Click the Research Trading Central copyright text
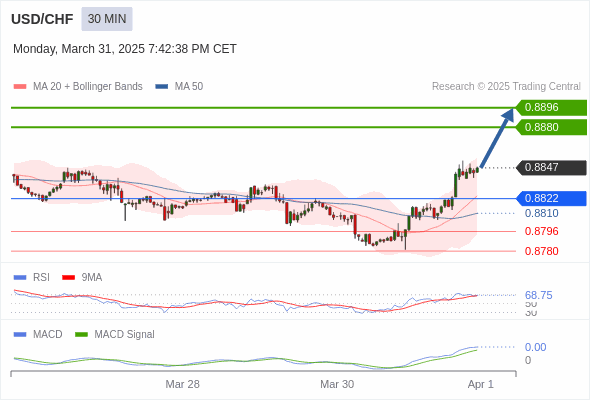The height and width of the screenshot is (400, 590). click(506, 87)
